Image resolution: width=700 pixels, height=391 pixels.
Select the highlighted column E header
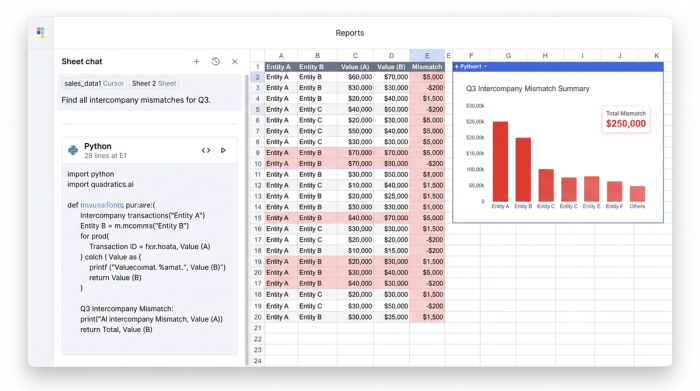(427, 56)
